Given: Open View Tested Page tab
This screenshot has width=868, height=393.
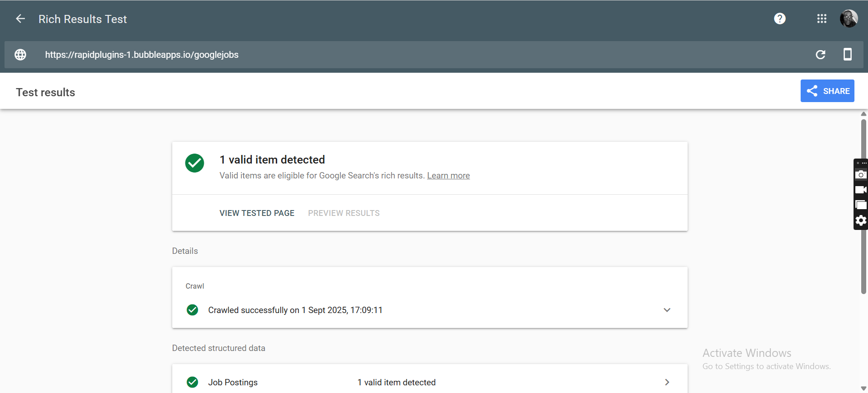Looking at the screenshot, I should [x=257, y=213].
